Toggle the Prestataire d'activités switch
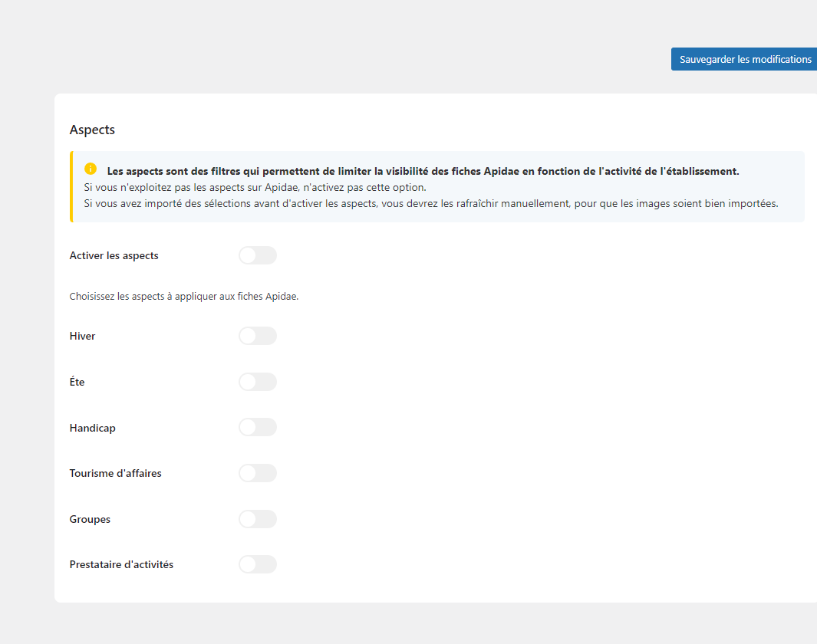This screenshot has height=644, width=817. [x=257, y=564]
